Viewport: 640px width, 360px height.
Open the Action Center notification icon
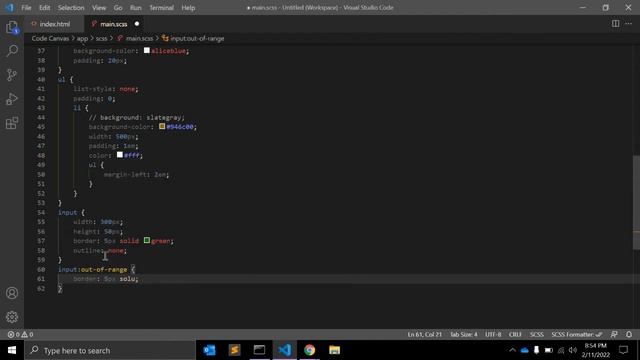[623, 350]
